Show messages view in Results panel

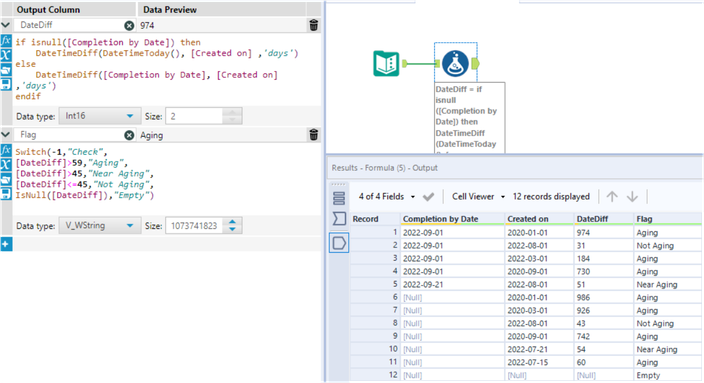coord(339,198)
